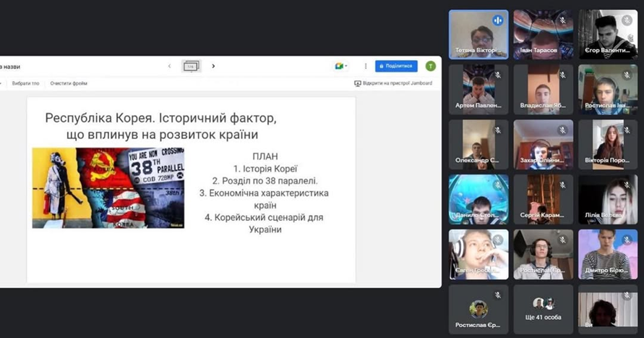The image size is (644, 338).
Task: Click the Сергій Карам... name label
Action: pos(542,215)
